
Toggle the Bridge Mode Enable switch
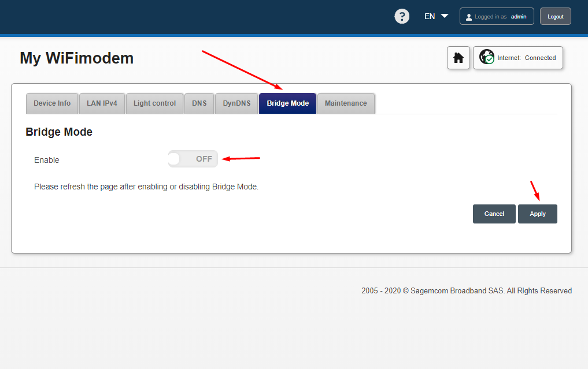click(x=193, y=159)
